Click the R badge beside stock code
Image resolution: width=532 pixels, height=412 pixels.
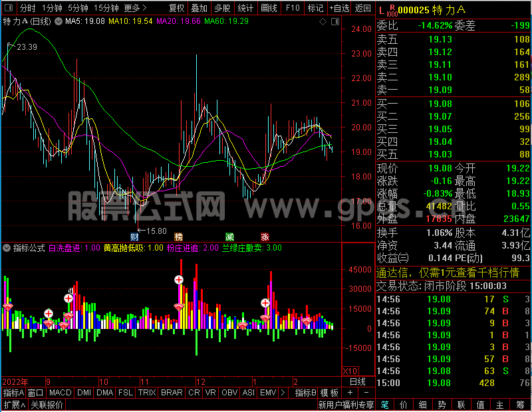coord(392,7)
